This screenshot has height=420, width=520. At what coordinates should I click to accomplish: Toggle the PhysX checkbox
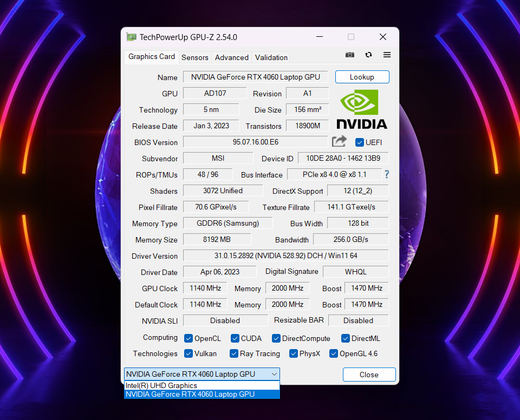[293, 354]
